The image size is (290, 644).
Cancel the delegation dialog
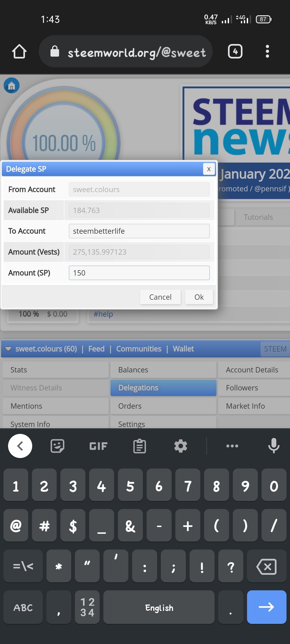click(x=160, y=297)
